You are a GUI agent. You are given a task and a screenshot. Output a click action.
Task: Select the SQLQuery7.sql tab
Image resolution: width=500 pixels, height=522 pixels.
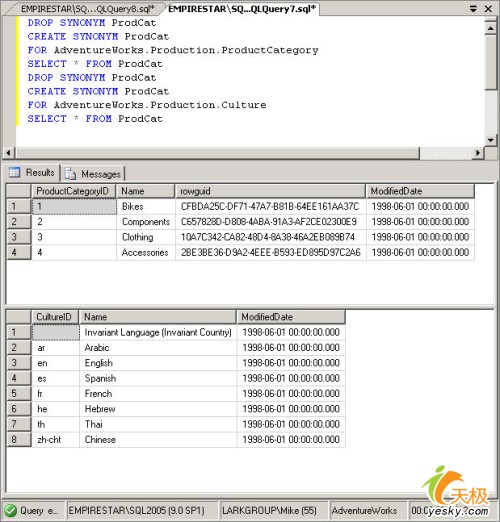coord(242,9)
